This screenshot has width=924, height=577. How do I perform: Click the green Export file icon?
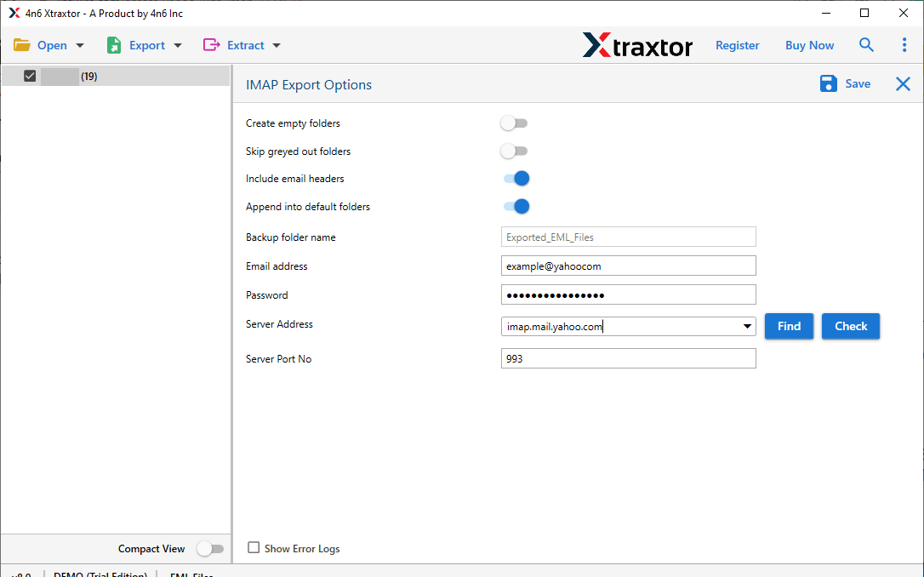(x=114, y=45)
